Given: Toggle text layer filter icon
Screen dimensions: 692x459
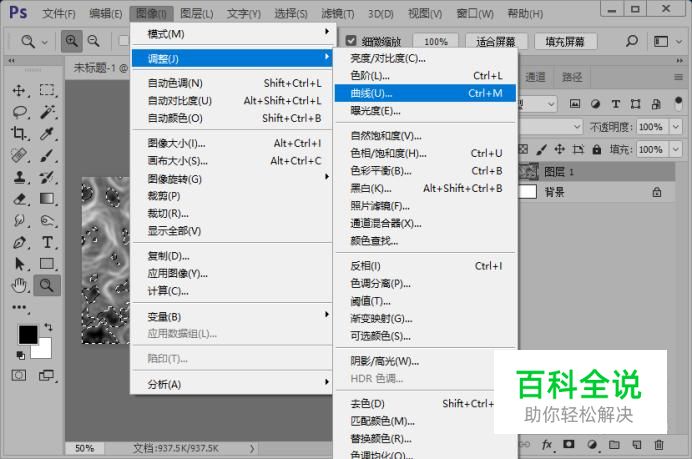Looking at the screenshot, I should 616,104.
